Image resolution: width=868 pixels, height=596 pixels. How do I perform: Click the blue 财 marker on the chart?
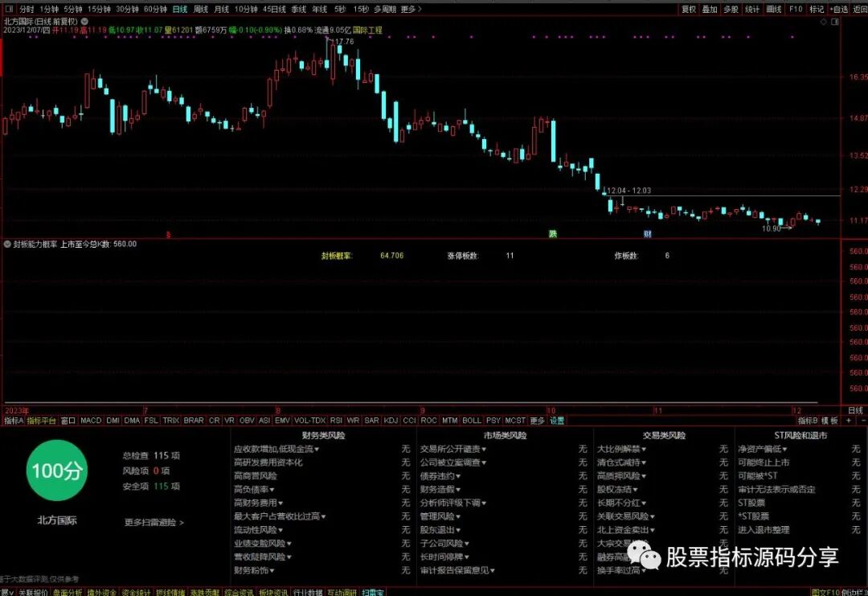pos(647,234)
